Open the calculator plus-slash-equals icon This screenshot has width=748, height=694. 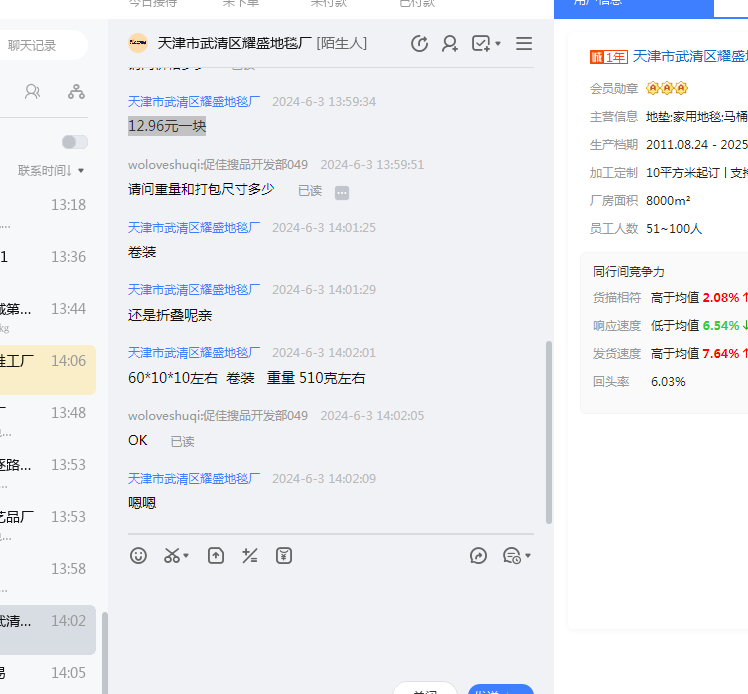[x=250, y=556]
